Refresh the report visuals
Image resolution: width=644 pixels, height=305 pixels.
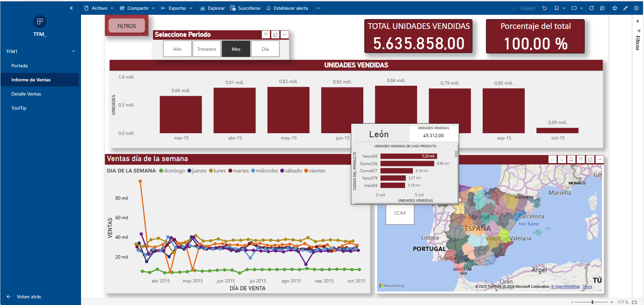pyautogui.click(x=592, y=8)
